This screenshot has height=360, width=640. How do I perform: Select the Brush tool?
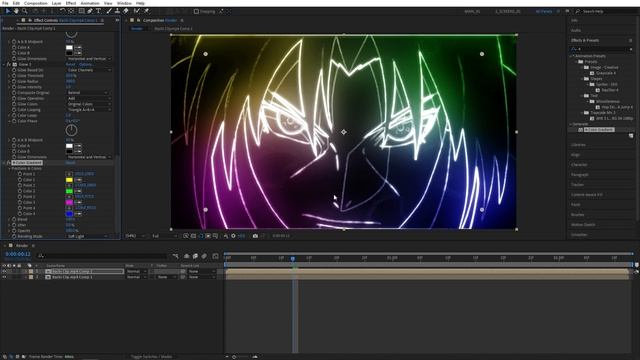coord(109,11)
